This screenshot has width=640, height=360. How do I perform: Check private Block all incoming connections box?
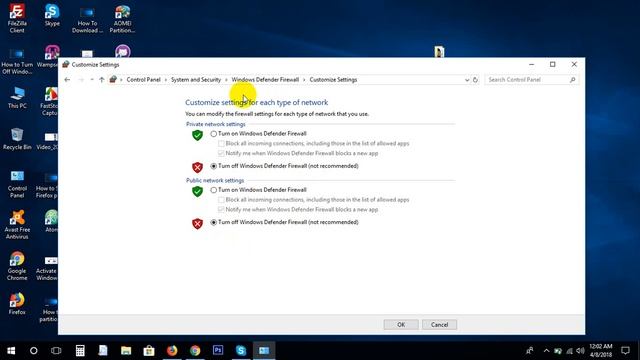(221, 144)
